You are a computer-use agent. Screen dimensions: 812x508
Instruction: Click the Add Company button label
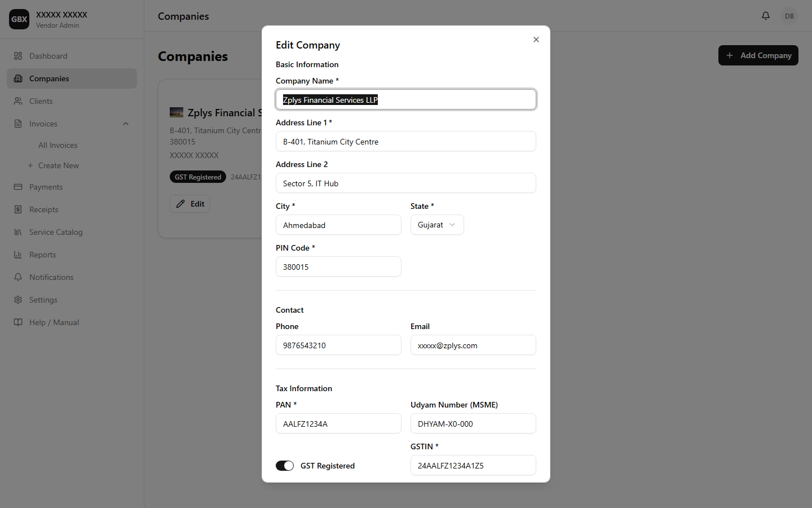(x=766, y=55)
